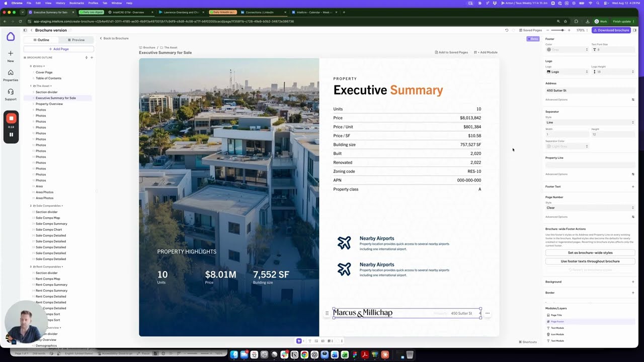Select Page Title in Modules/Layers list
Viewport: 644px width, 362px height.
(556, 315)
